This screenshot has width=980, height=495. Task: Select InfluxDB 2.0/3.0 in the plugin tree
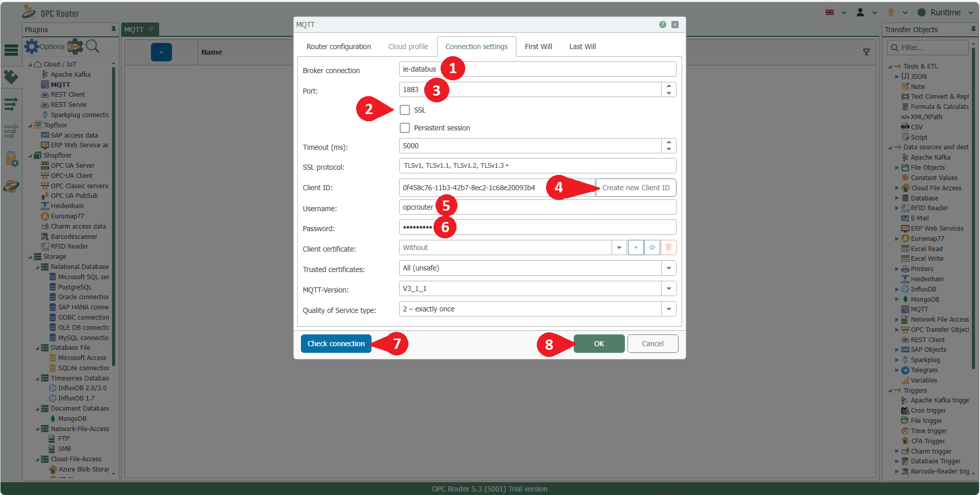(x=82, y=388)
